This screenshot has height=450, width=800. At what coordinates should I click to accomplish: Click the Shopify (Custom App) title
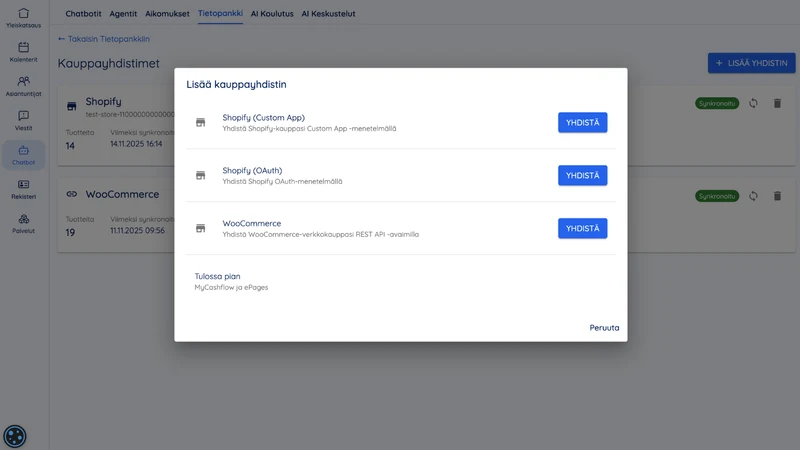coord(263,117)
